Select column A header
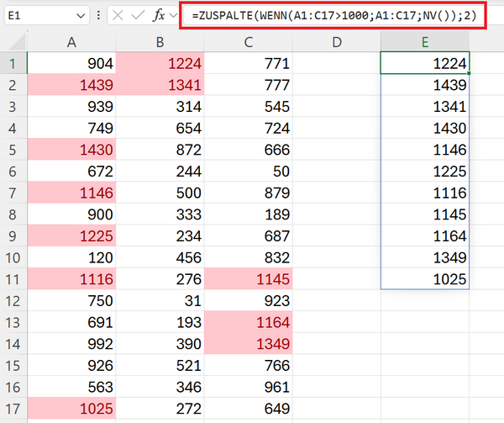This screenshot has width=504, height=423. (x=71, y=42)
